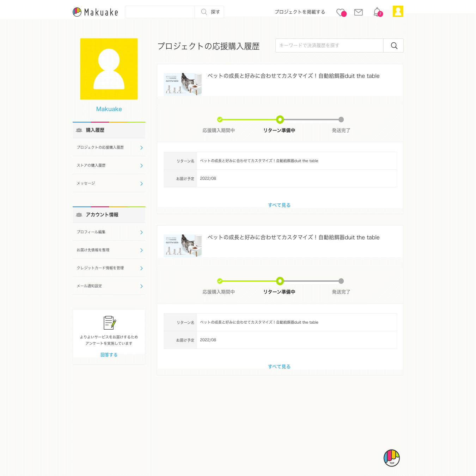
Task: Open the first すべて見る link
Action: coord(279,205)
